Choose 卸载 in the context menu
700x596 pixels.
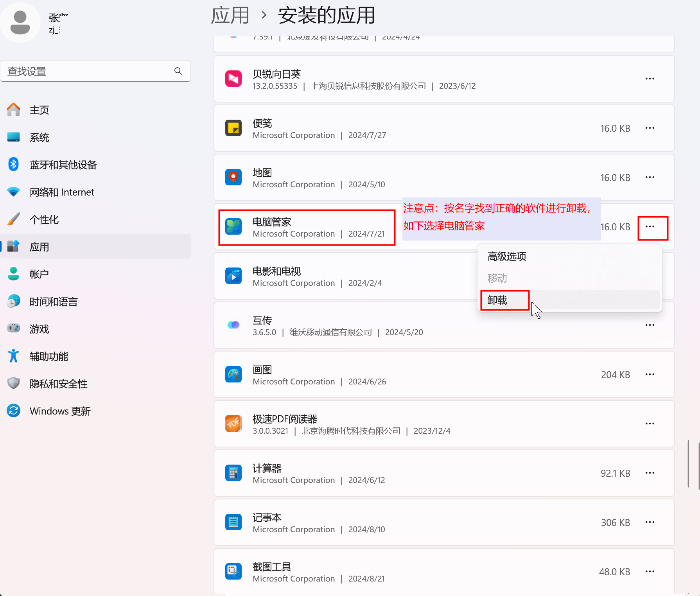coord(570,300)
